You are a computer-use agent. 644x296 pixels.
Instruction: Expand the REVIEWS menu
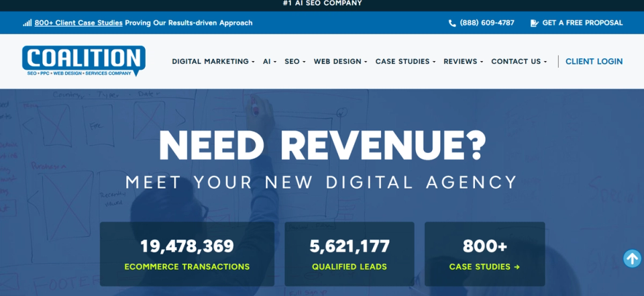[464, 61]
